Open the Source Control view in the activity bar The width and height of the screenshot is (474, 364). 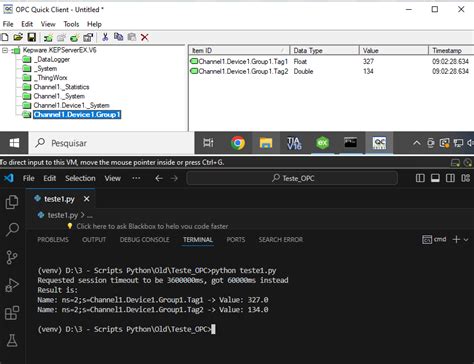pyautogui.click(x=12, y=257)
